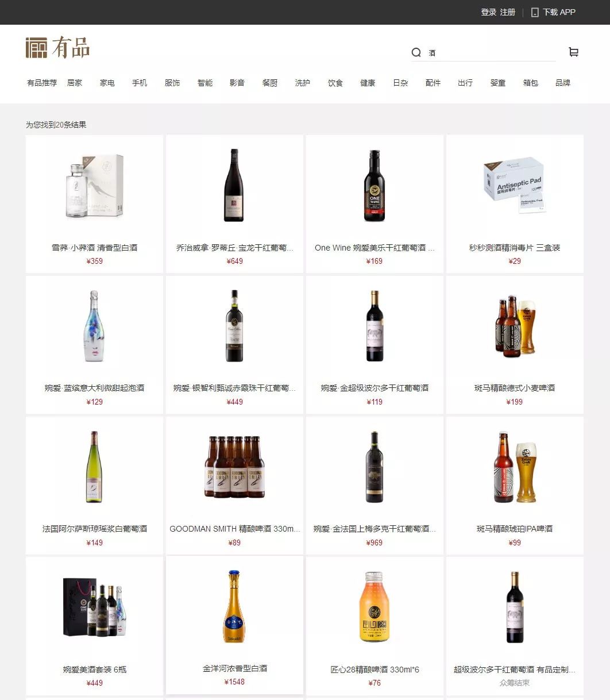Open the 餐厨 category

270,83
